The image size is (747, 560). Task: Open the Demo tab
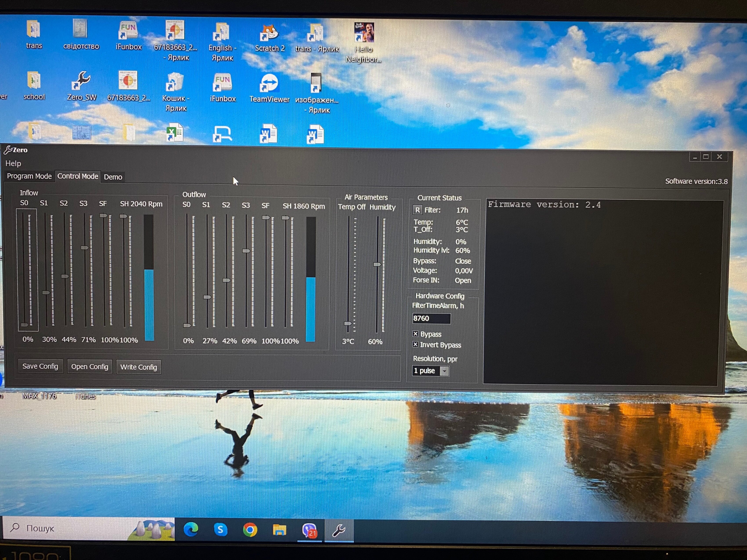click(113, 177)
